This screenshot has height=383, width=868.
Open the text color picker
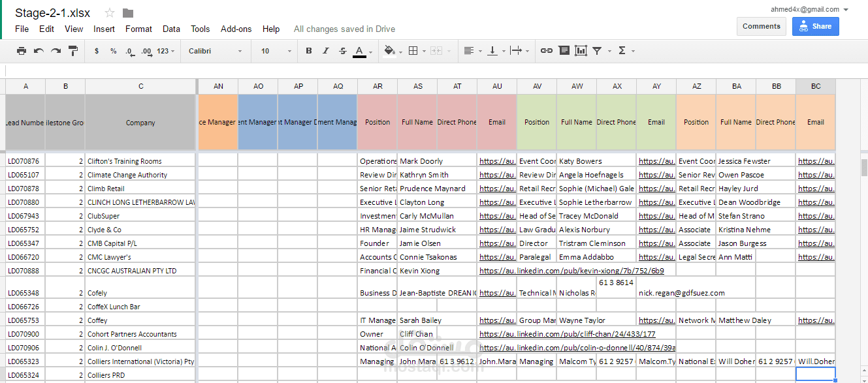coord(362,52)
